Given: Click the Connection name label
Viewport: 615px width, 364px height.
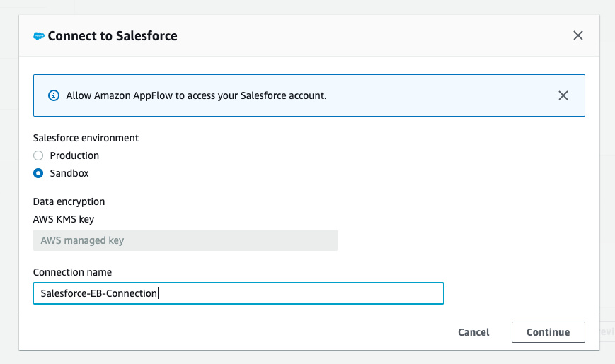Looking at the screenshot, I should pyautogui.click(x=72, y=272).
